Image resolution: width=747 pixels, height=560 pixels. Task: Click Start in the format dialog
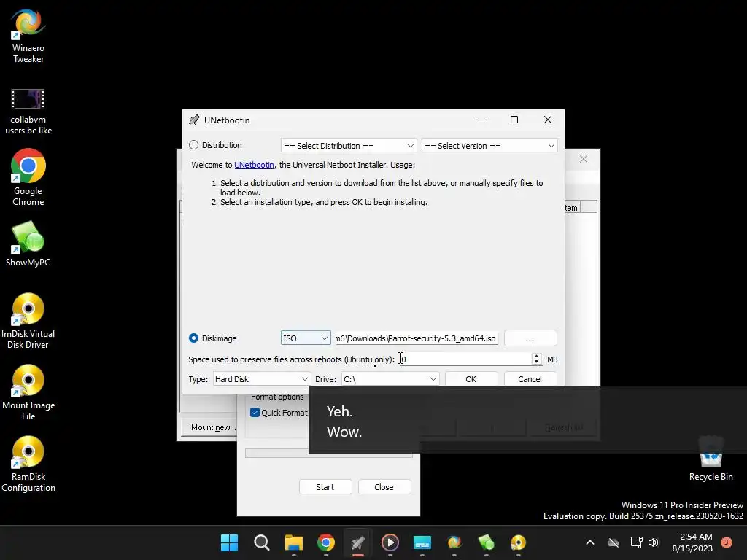325,486
